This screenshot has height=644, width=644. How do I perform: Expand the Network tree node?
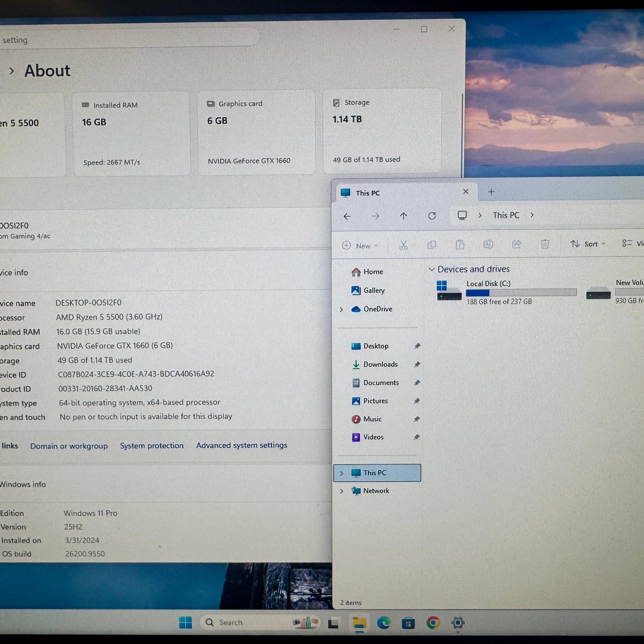pyautogui.click(x=342, y=491)
